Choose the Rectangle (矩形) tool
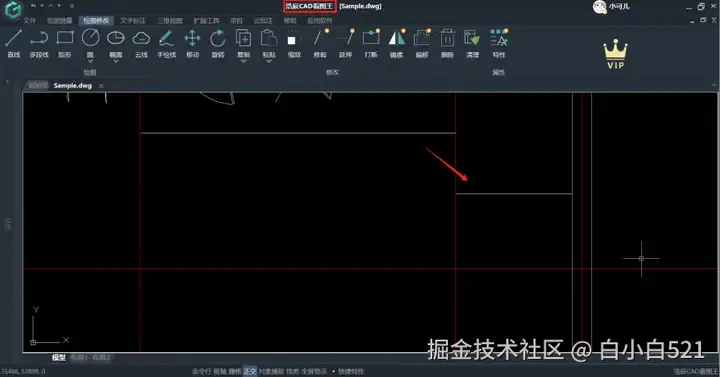This screenshot has width=720, height=377. point(65,43)
